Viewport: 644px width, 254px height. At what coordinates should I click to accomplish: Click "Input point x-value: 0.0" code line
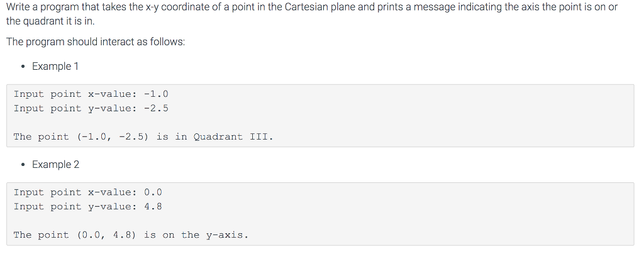click(x=87, y=192)
